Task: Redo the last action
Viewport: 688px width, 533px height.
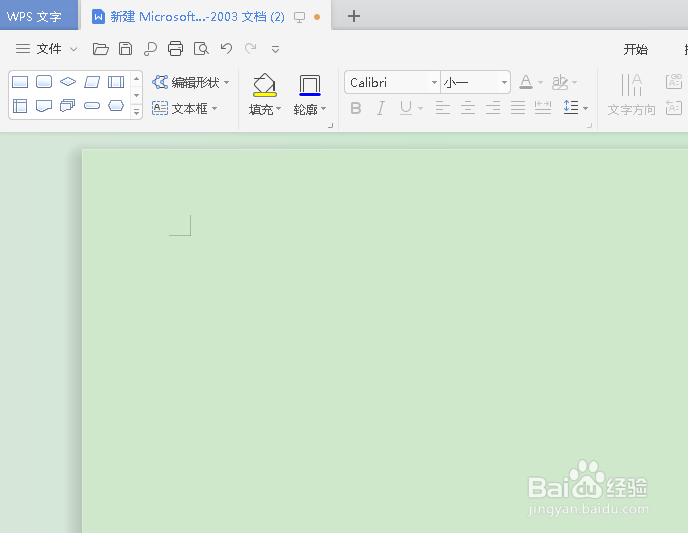Action: pos(251,48)
